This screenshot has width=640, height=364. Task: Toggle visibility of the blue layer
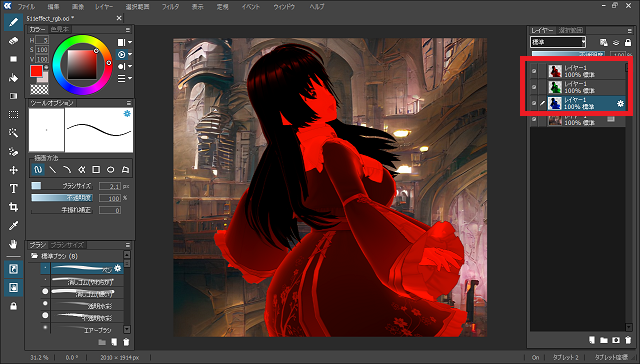[x=534, y=103]
